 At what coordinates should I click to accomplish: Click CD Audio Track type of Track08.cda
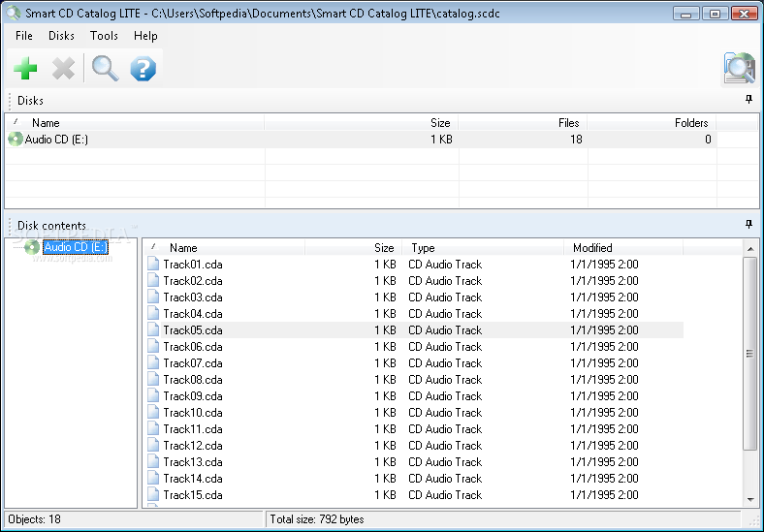pyautogui.click(x=445, y=380)
